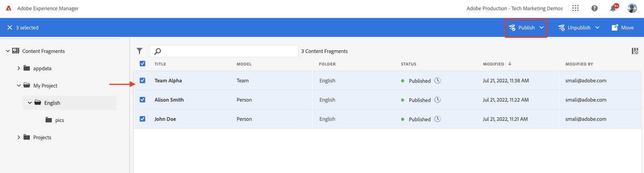Viewport: 644px width, 173px height.
Task: Sort by the Modified By column header
Action: click(579, 64)
